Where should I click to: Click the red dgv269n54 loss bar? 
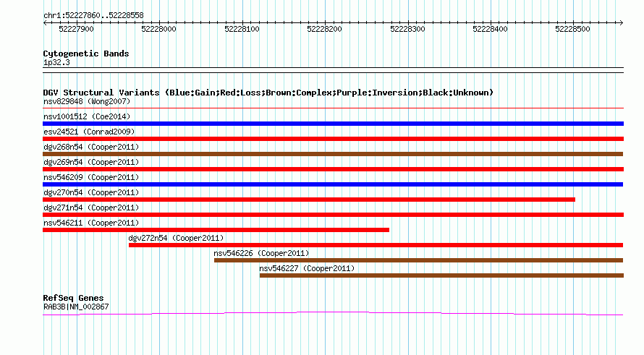pos(333,169)
